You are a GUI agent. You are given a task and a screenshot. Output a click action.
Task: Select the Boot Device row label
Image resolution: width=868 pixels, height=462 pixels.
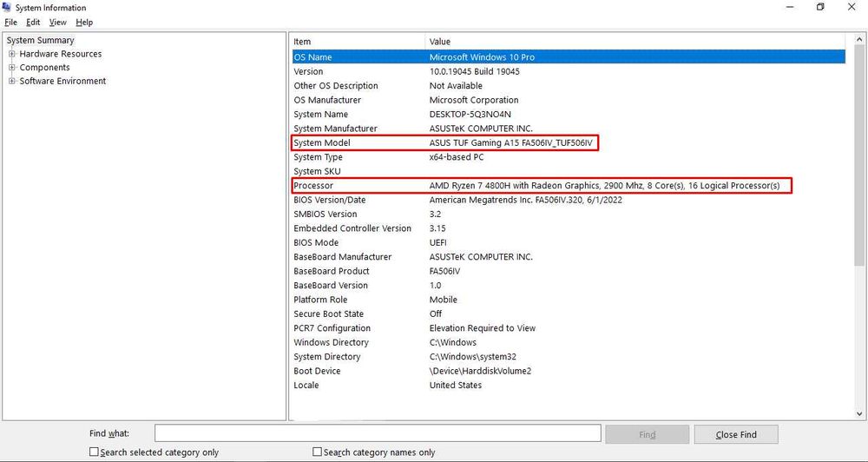[317, 371]
